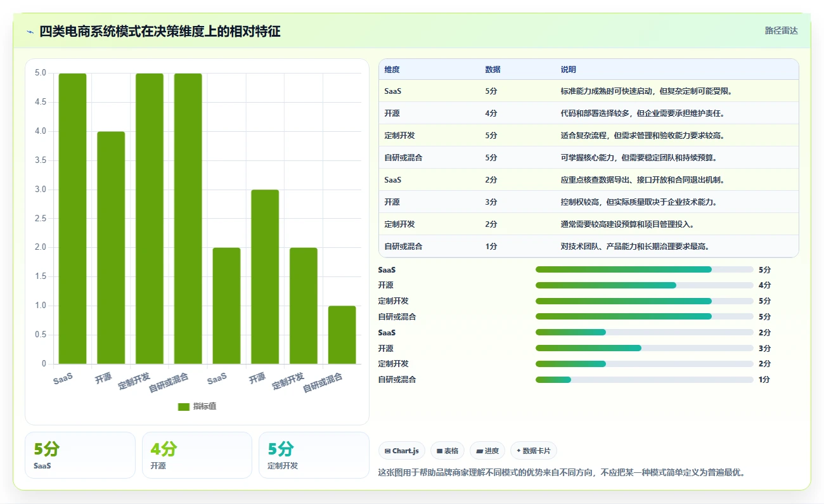Click the SaaS 2分 progress bar
The height and width of the screenshot is (504, 824).
[645, 332]
